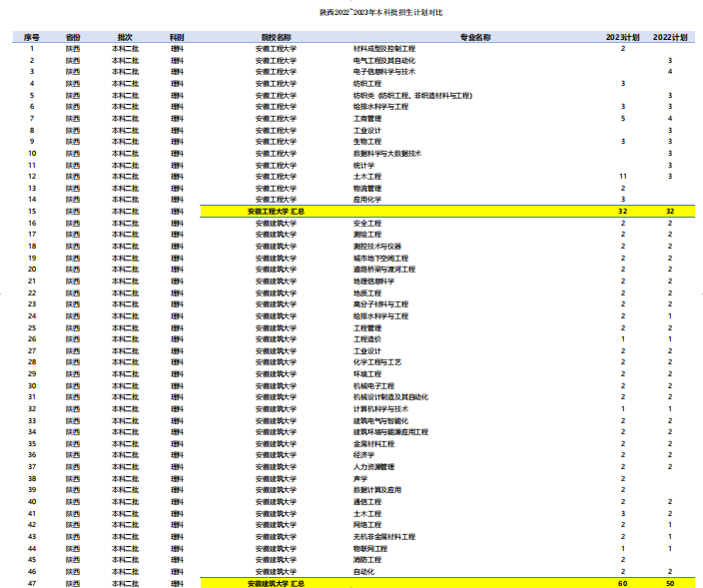This screenshot has width=703, height=588.
Task: Select the 土木工程 2023 plan value 11
Action: [622, 177]
